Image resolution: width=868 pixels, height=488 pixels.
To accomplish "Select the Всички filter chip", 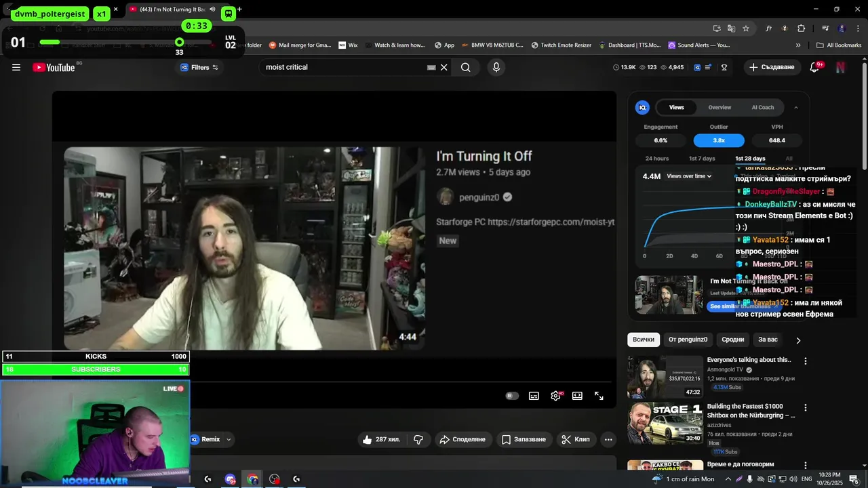I will [x=644, y=340].
